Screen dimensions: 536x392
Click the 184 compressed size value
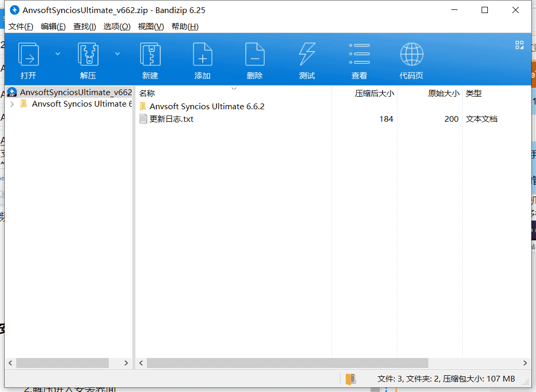tap(386, 119)
